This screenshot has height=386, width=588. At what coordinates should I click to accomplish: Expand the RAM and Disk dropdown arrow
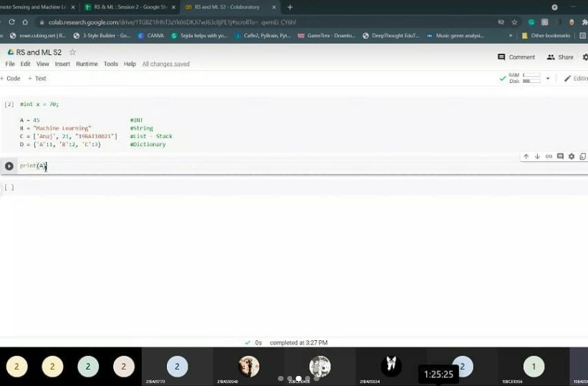coord(548,78)
